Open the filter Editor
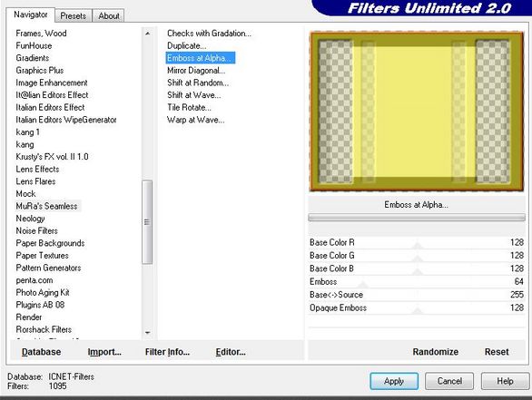Viewport: 532px width, 400px height. (x=231, y=352)
